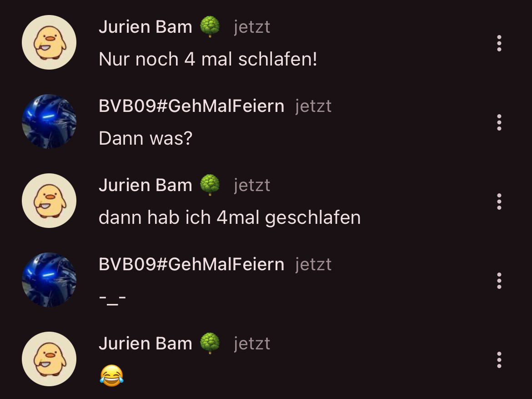The height and width of the screenshot is (399, 532).
Task: Select Jurien Bam name above the laughing emoji
Action: (145, 343)
